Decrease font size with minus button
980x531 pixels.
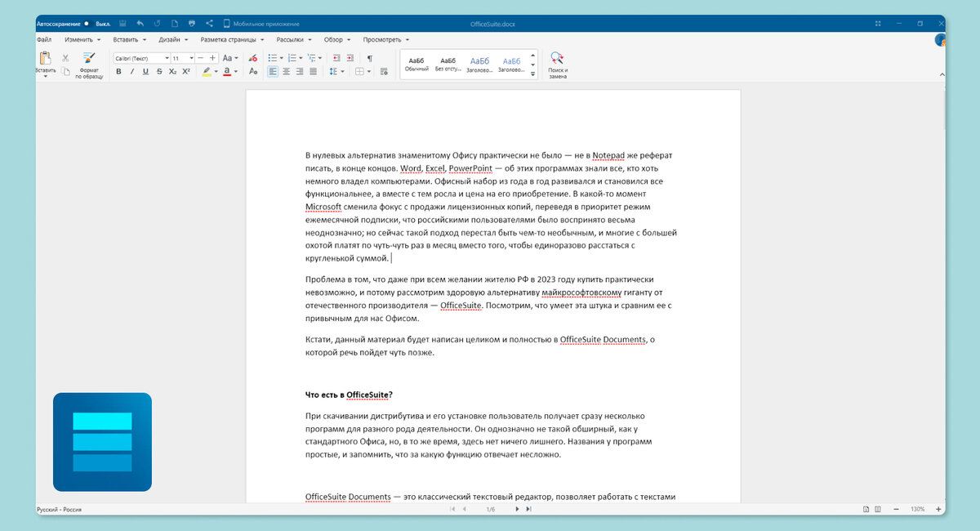201,58
